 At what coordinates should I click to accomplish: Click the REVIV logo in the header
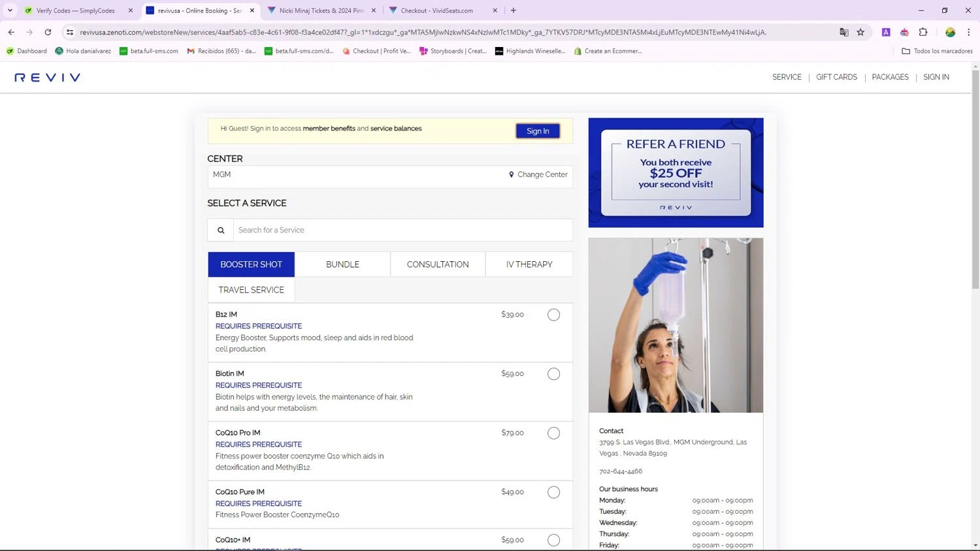pos(48,78)
